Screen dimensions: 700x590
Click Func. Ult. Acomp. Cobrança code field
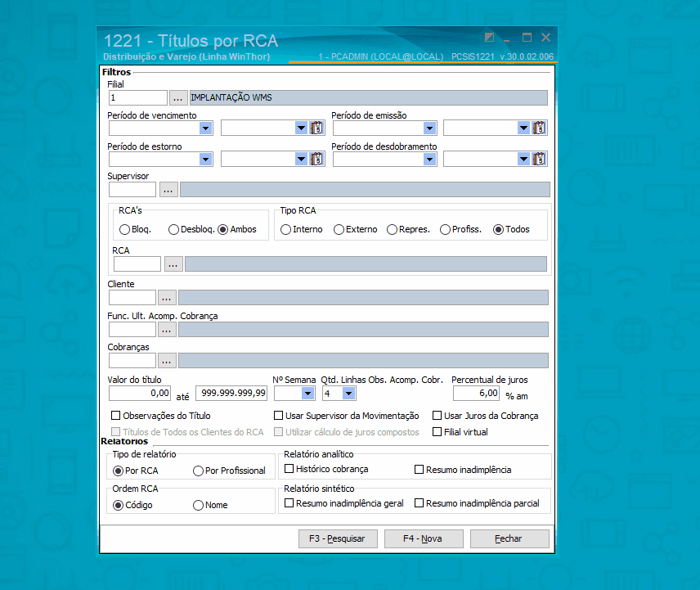132,330
